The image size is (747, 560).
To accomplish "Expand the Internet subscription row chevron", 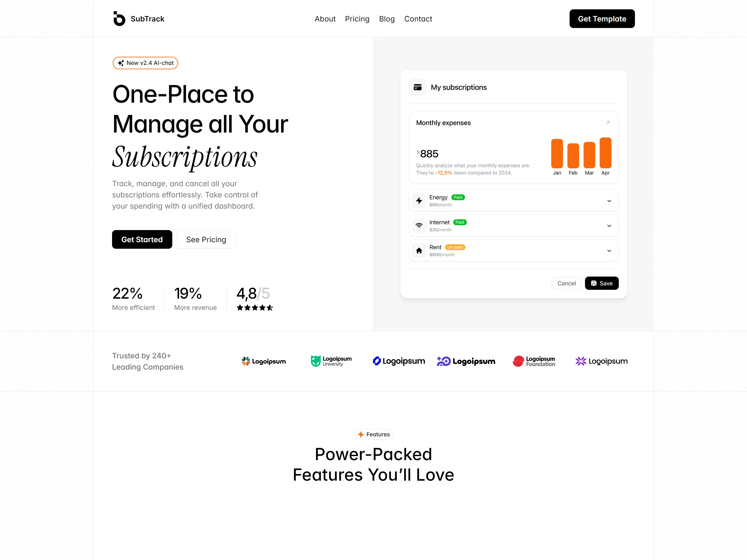I will 609,226.
